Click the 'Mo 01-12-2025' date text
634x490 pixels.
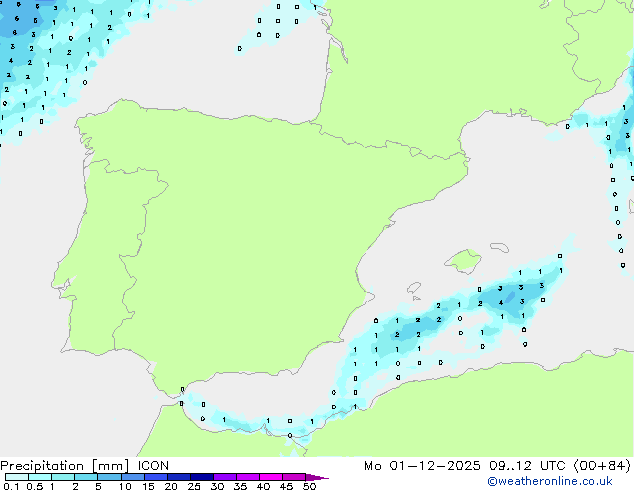422,466
